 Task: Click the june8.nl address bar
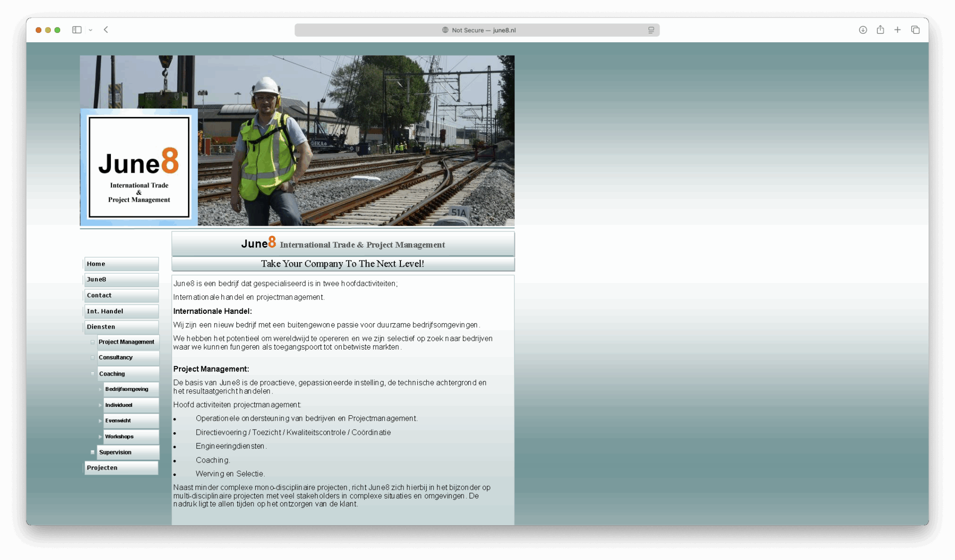(x=477, y=30)
